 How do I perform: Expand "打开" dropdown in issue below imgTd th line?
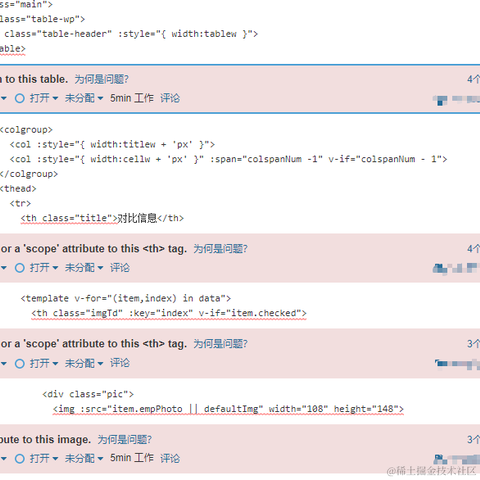click(x=44, y=363)
